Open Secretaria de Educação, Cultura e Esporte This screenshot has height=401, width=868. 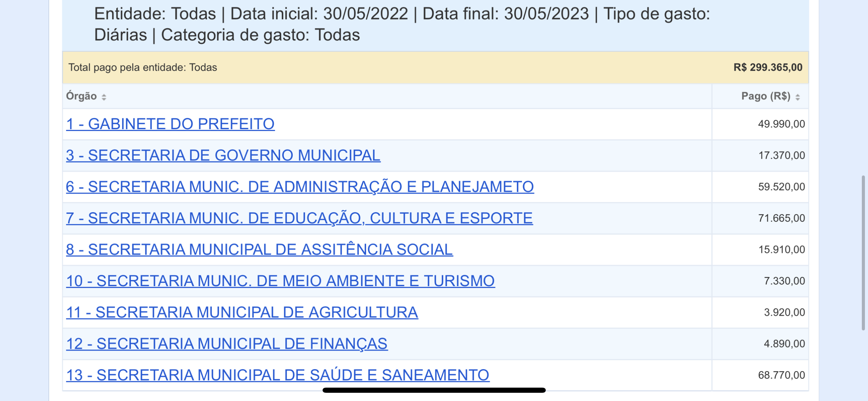[x=299, y=218]
